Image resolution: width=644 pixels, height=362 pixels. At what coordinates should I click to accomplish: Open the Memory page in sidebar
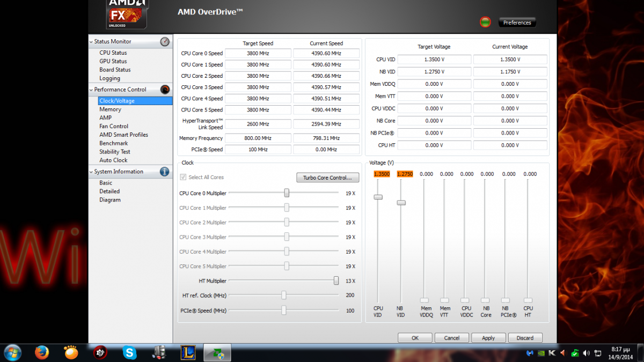pos(110,109)
